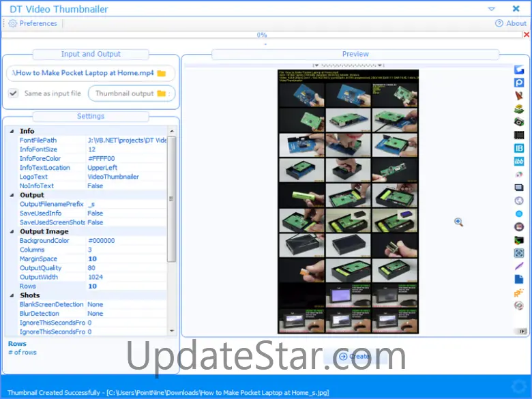Expand the sidebar toolbar overflow arrow

point(521,331)
